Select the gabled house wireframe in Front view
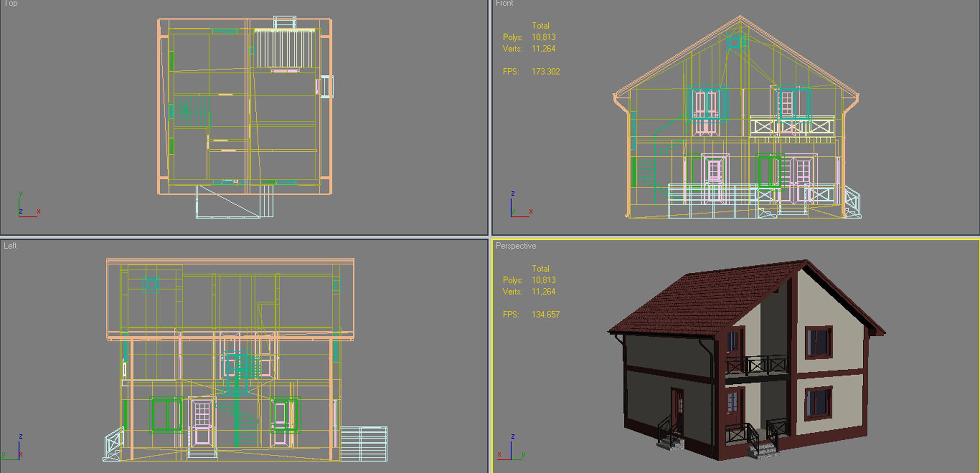 [x=736, y=117]
